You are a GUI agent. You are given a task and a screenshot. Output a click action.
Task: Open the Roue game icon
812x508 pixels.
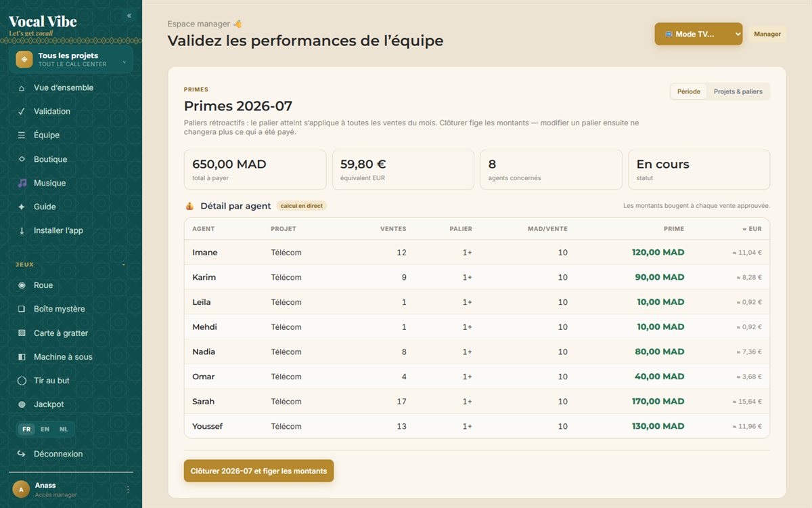[22, 285]
